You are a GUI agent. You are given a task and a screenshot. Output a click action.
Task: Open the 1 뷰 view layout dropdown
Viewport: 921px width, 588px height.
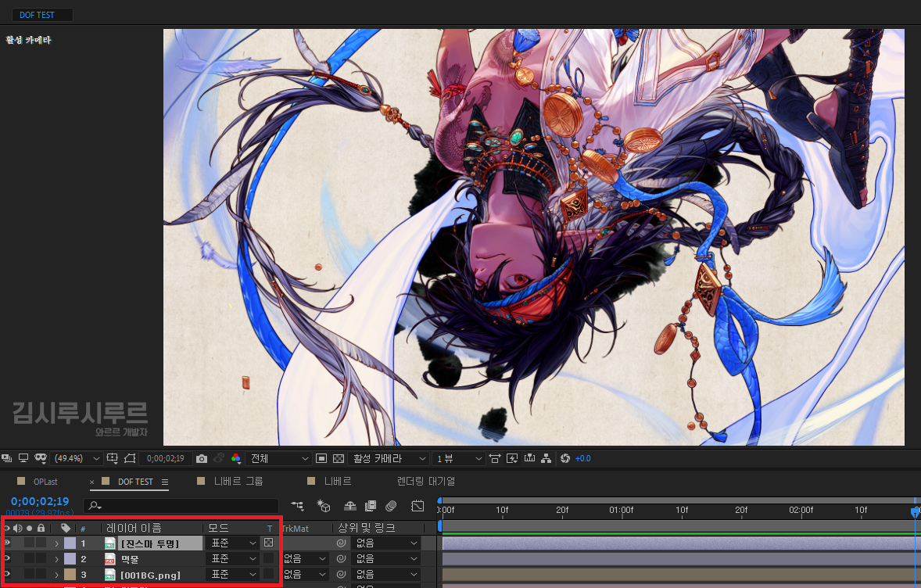(x=458, y=458)
